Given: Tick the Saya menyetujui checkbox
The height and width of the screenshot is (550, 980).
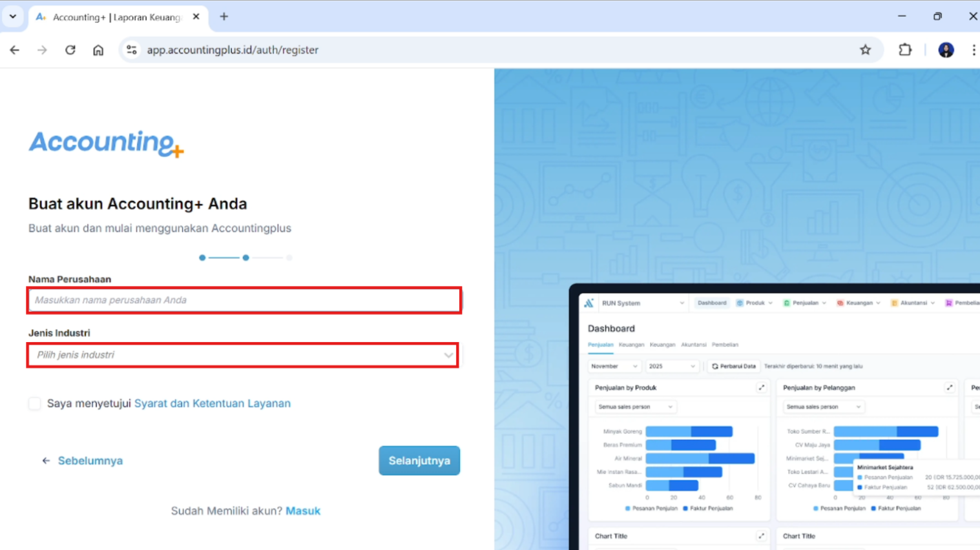Looking at the screenshot, I should [x=35, y=403].
